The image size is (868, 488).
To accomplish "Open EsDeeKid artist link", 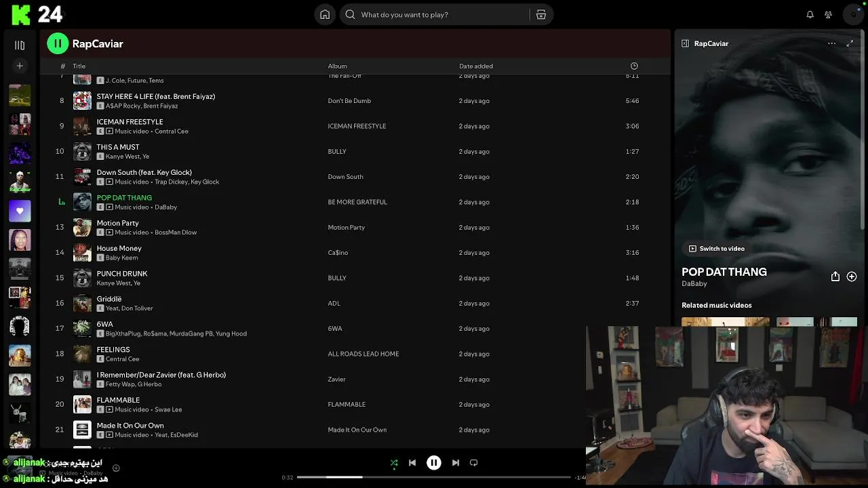I will point(184,435).
